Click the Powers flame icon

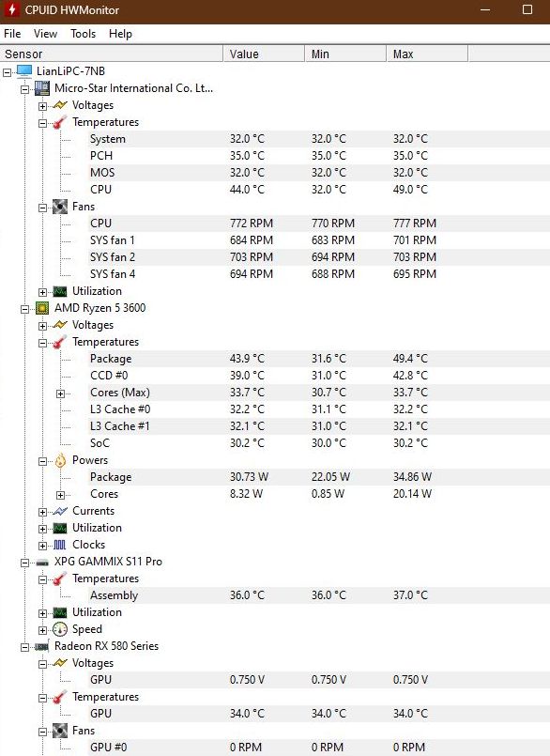[x=60, y=460]
